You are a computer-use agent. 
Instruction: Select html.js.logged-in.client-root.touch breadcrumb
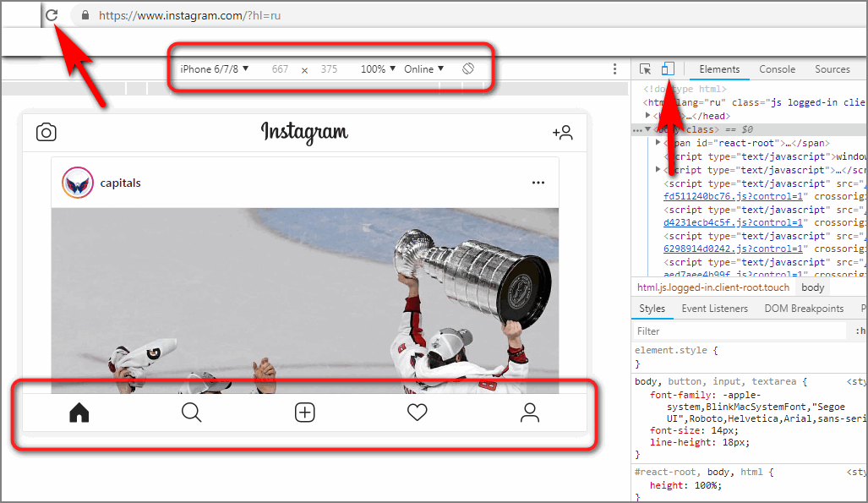tap(713, 287)
